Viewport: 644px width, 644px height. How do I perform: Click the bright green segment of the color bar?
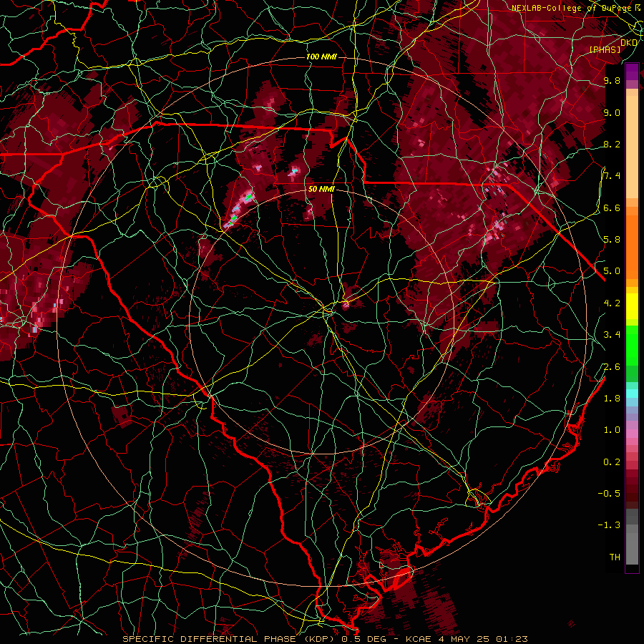click(632, 345)
